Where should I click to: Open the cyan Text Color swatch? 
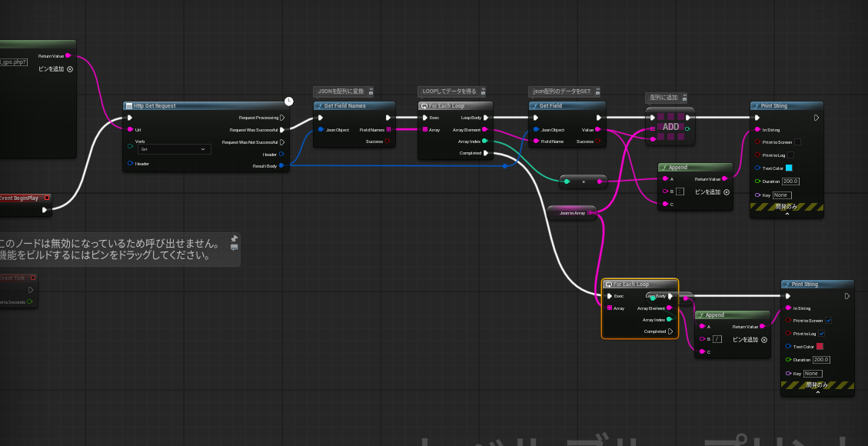click(788, 168)
